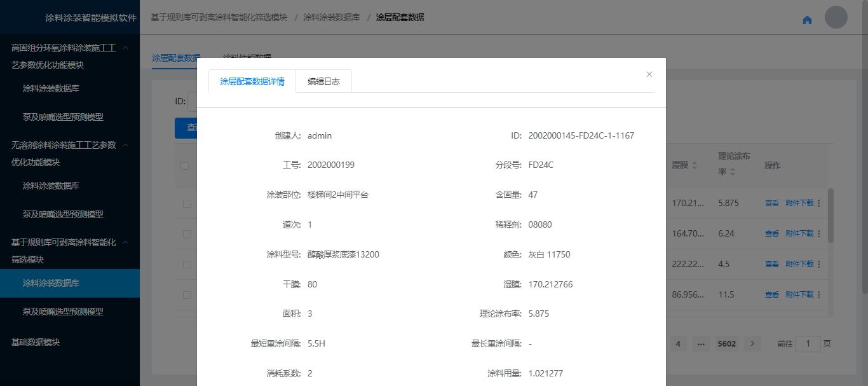Tick the checkbox of the second table row
This screenshot has width=868, height=386.
pyautogui.click(x=187, y=234)
